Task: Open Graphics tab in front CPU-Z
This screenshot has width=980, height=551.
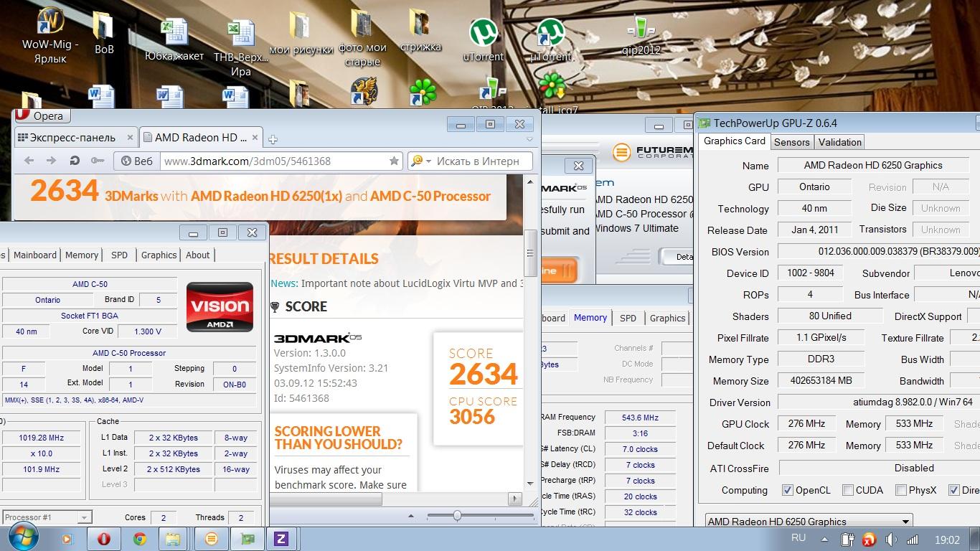Action: point(159,255)
